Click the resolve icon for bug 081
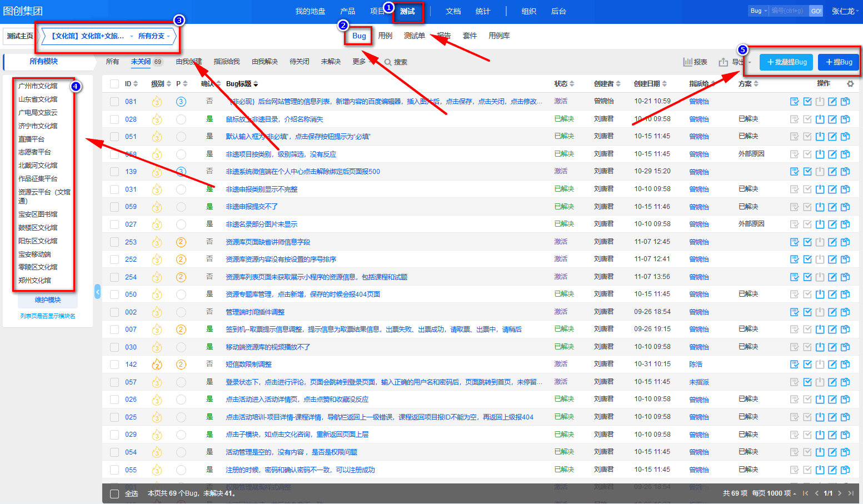The height and width of the screenshot is (504, 863). (807, 101)
